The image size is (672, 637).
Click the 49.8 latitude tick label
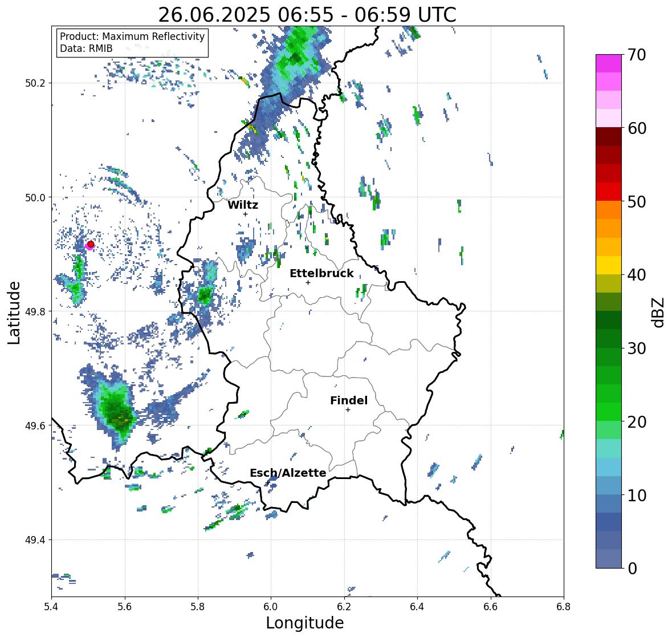(x=35, y=311)
